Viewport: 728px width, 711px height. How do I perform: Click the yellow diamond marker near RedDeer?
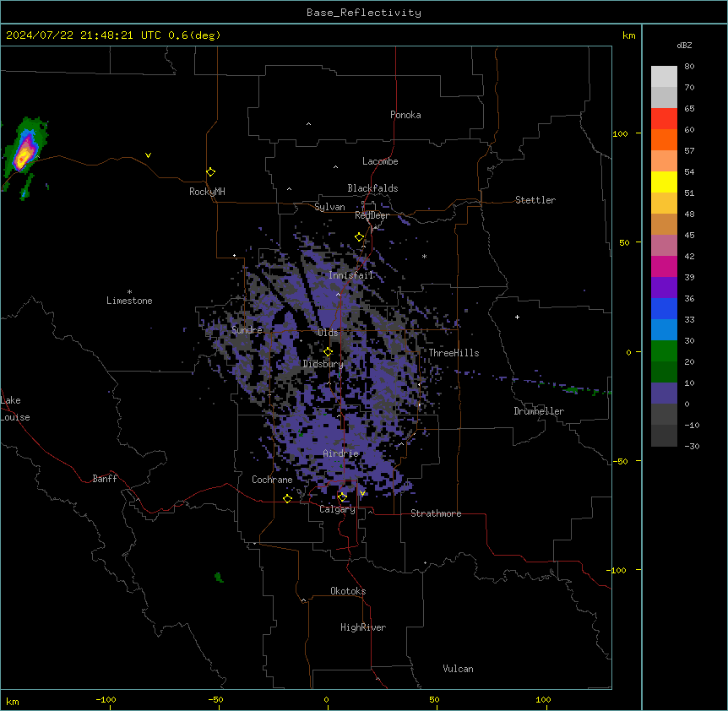point(359,237)
